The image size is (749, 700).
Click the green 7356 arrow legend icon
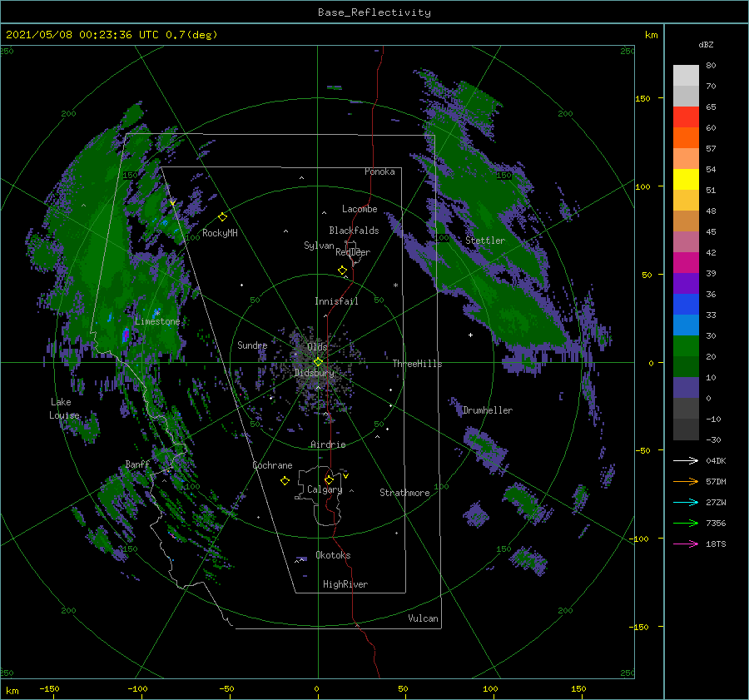[686, 524]
